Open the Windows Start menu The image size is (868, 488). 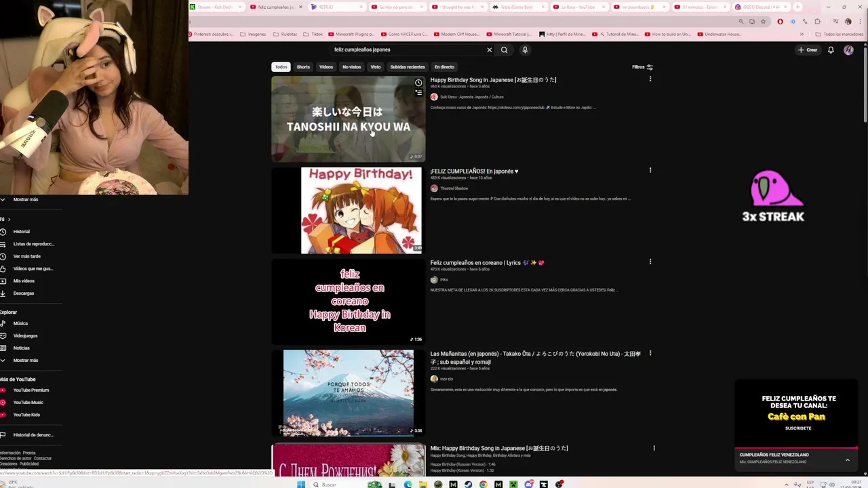300,484
